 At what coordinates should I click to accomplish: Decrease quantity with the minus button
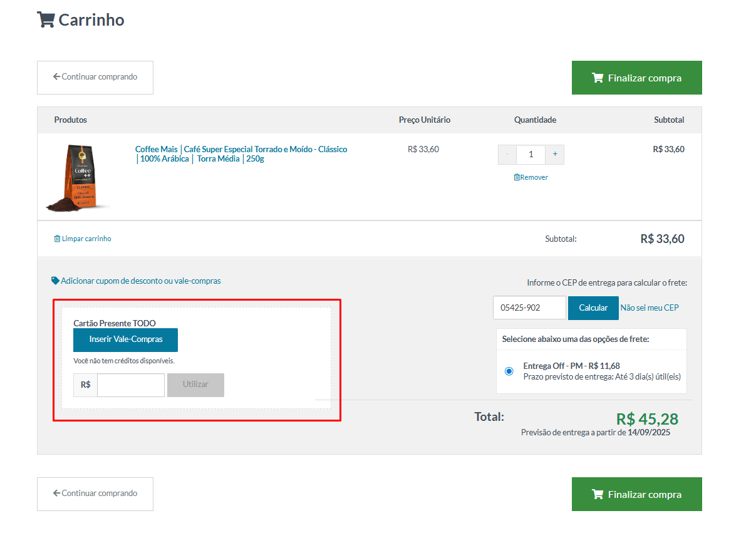(507, 154)
